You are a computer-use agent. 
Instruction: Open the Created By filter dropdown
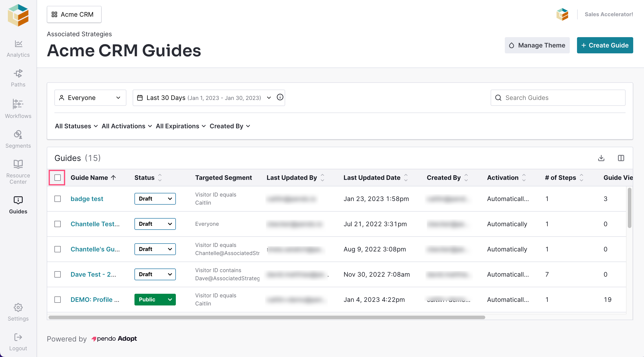[230, 126]
